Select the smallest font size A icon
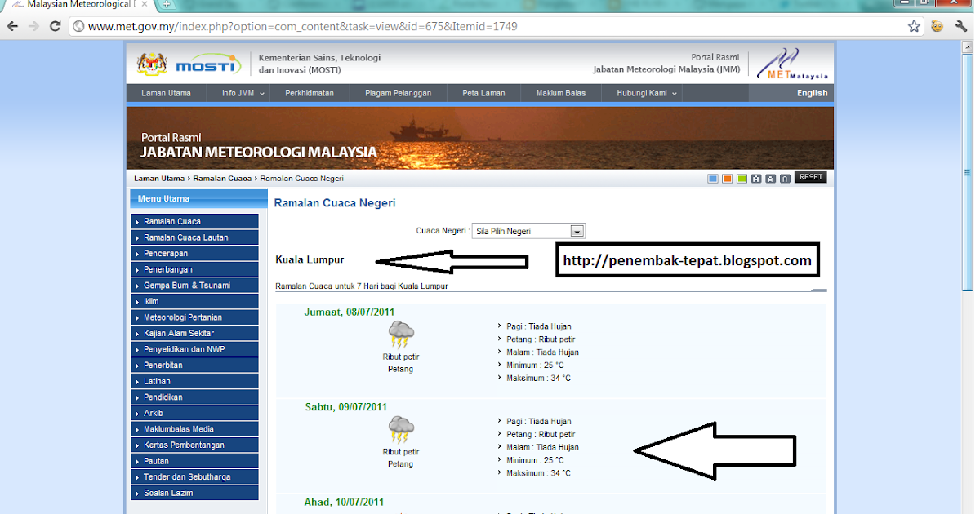The height and width of the screenshot is (514, 980). [785, 179]
